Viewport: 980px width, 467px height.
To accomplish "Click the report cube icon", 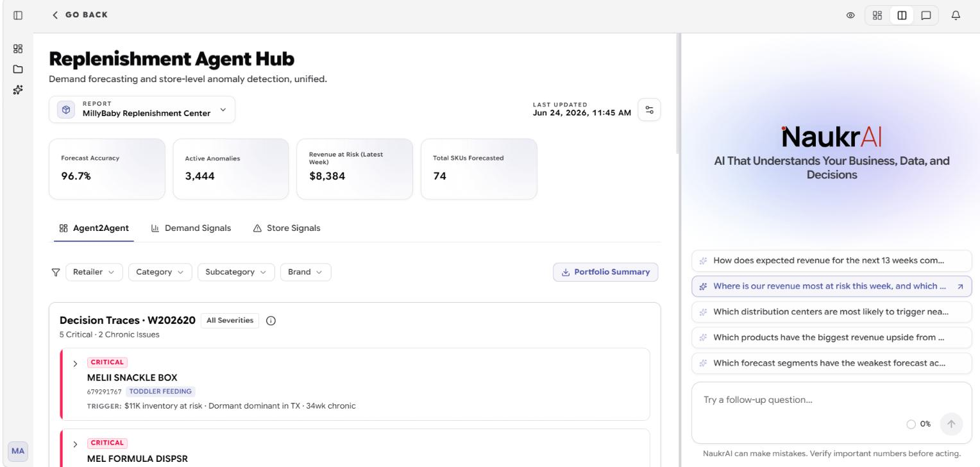I will tap(65, 110).
